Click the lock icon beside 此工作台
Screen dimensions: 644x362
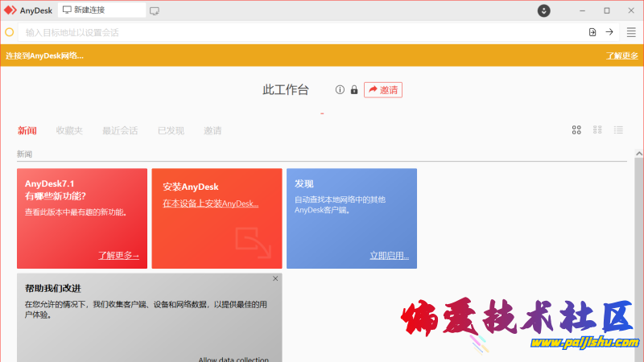(354, 90)
